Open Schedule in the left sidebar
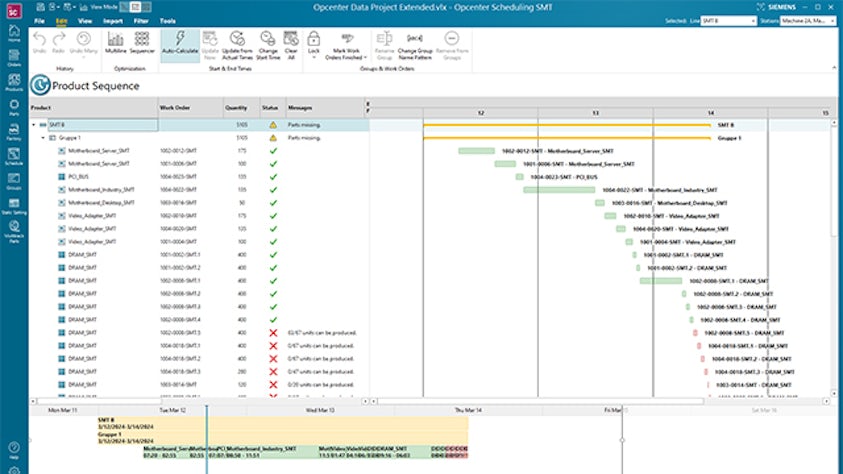 pos(14,156)
